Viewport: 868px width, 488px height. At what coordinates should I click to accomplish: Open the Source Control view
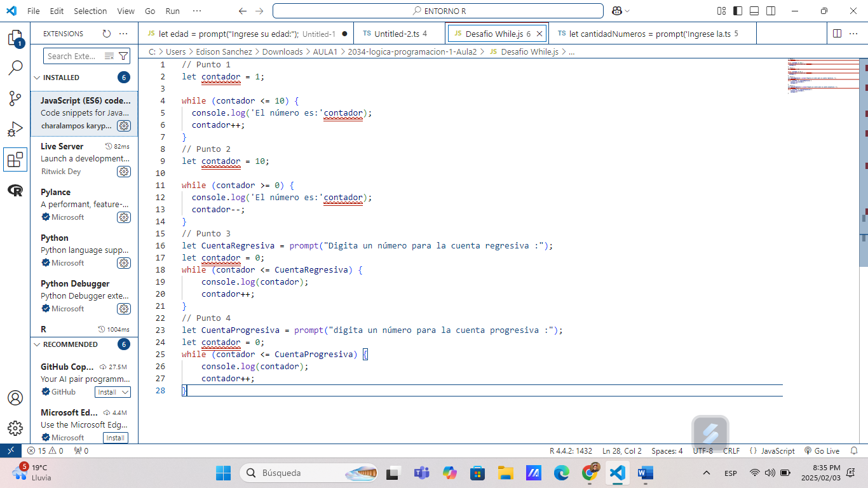(x=15, y=98)
